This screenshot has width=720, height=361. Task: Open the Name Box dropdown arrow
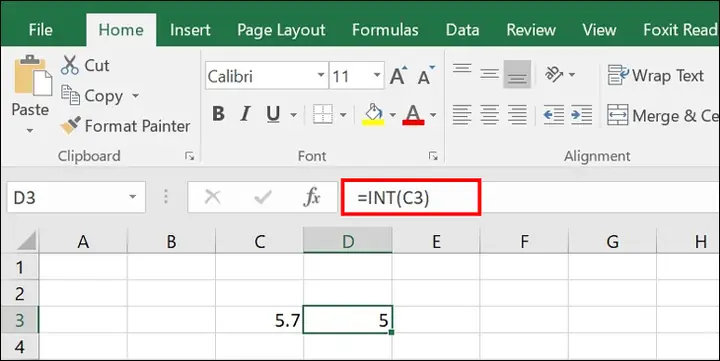click(133, 197)
